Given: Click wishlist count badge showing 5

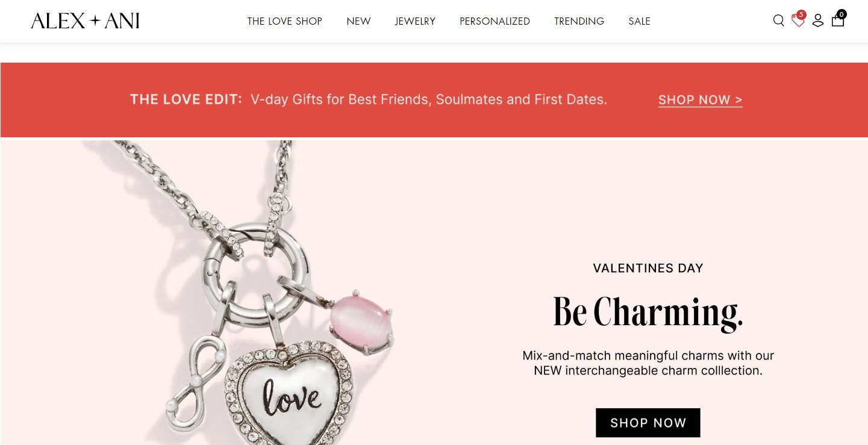Looking at the screenshot, I should click(x=801, y=14).
